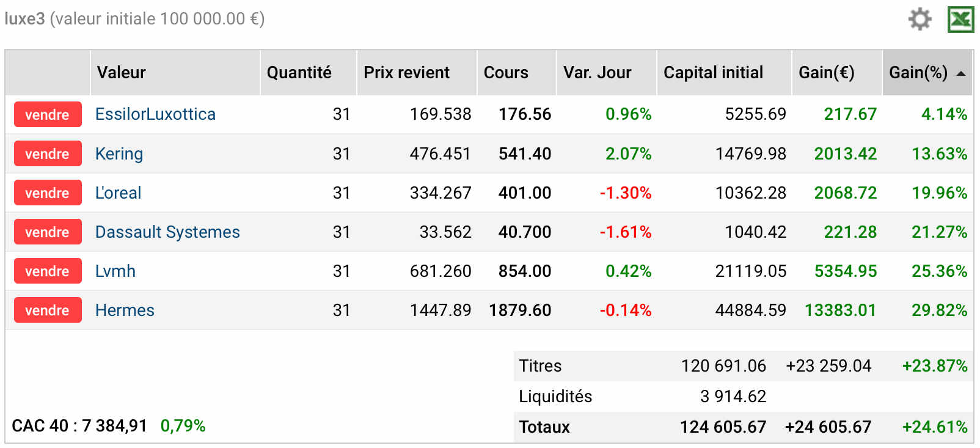
Task: Open the Lvmh stock link
Action: 115,271
